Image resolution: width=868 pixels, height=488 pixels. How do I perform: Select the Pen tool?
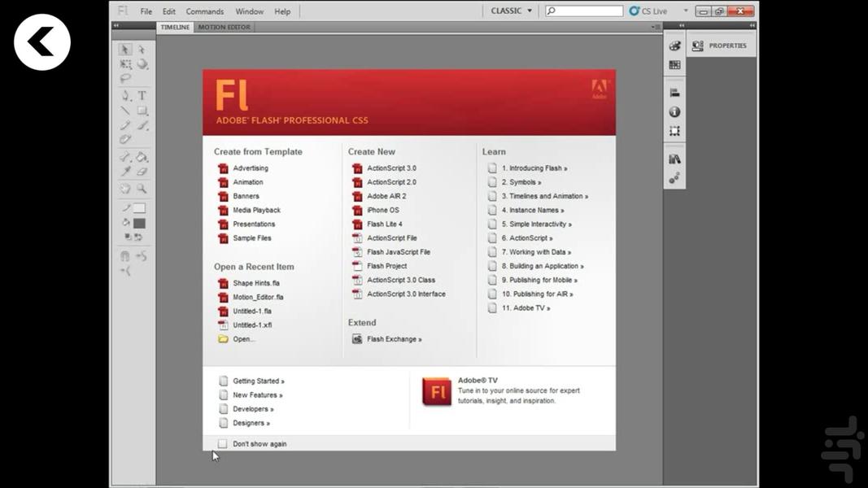click(x=125, y=95)
